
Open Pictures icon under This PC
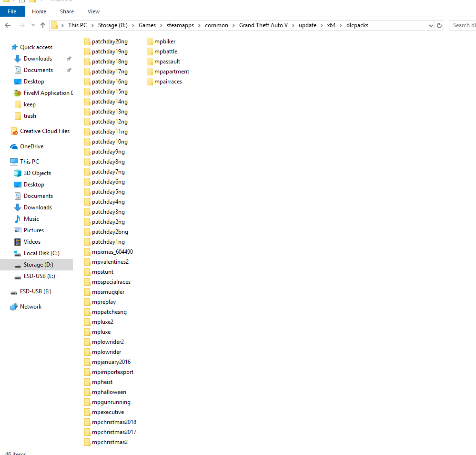[x=18, y=230]
